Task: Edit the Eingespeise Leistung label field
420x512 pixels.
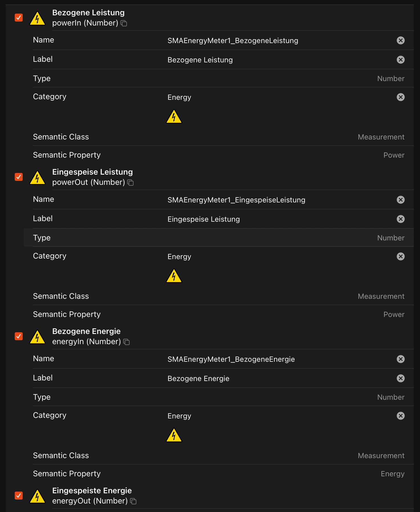Action: 203,219
